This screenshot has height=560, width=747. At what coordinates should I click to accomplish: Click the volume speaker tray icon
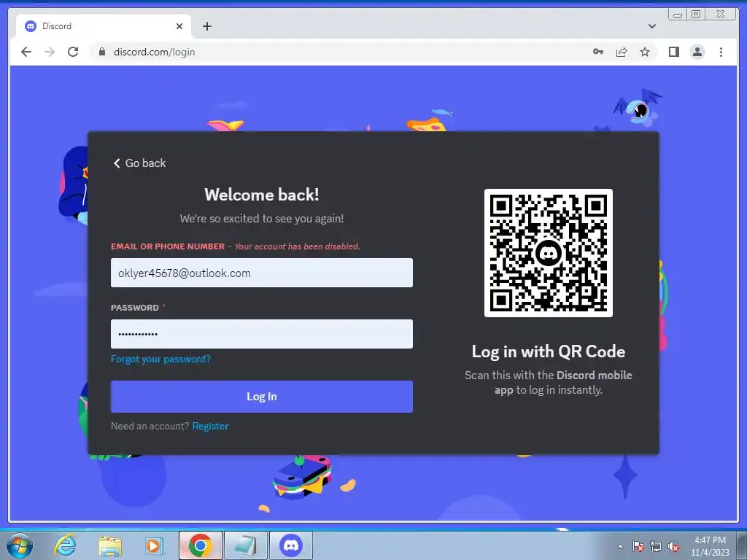click(x=673, y=546)
